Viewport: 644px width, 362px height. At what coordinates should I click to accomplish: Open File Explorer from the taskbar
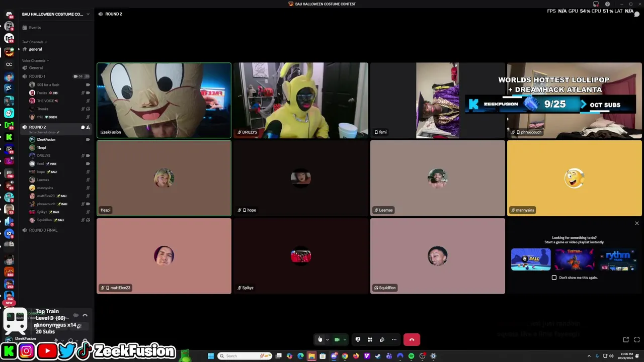click(x=311, y=356)
